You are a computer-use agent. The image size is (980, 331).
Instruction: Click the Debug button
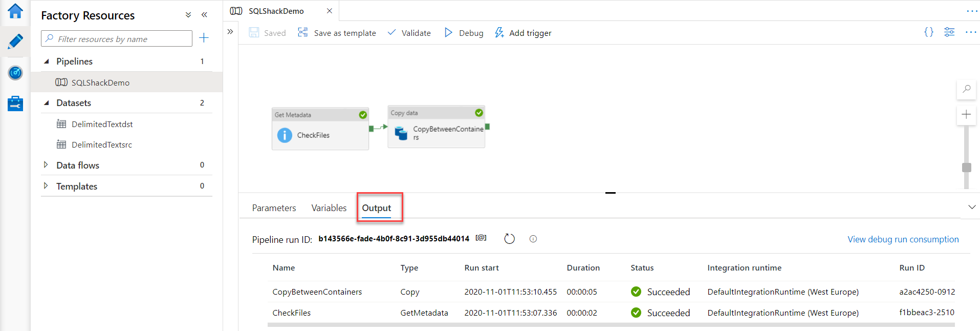pyautogui.click(x=464, y=33)
